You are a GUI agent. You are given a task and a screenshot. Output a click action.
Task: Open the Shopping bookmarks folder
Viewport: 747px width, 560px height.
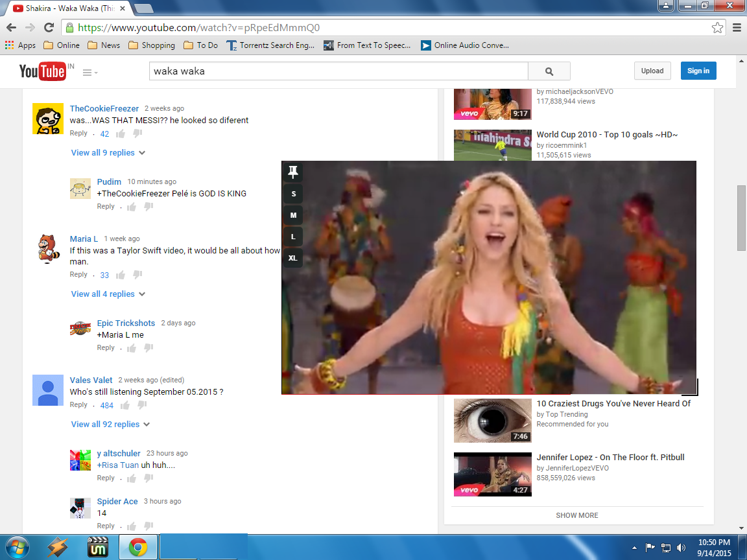(152, 45)
